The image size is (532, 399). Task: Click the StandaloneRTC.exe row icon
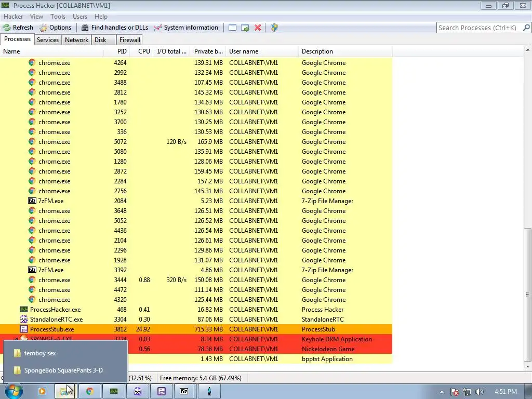[24, 319]
